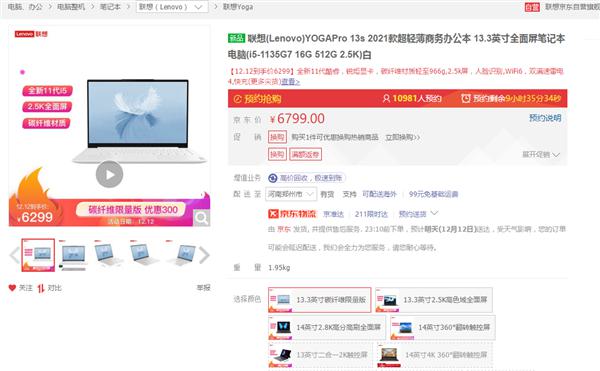Viewport: 600px width, 371px height.
Task: Click the 预约说明 link
Action: click(545, 118)
